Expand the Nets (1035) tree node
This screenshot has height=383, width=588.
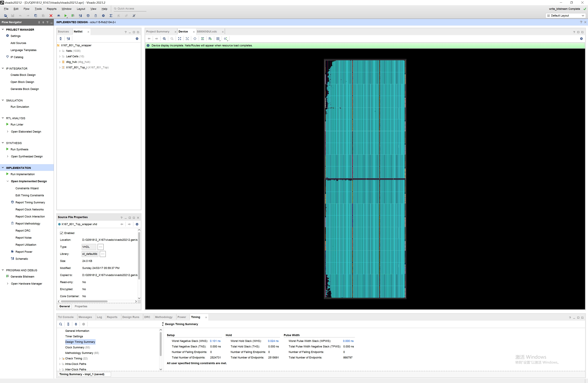coord(60,51)
